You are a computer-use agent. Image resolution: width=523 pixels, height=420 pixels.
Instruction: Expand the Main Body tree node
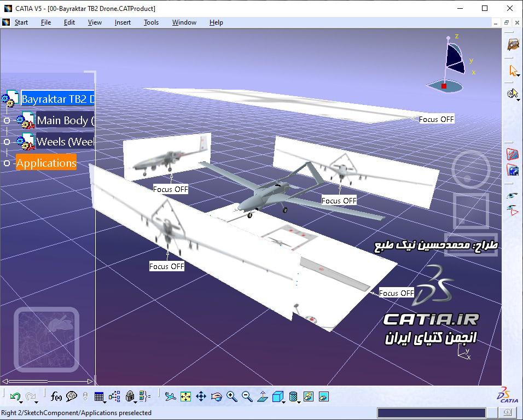tap(7, 120)
